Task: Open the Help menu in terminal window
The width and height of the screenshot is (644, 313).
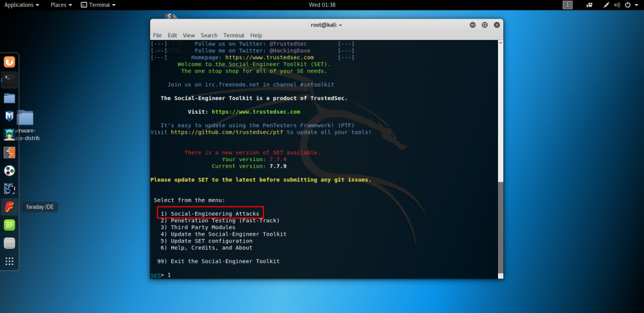Action: 256,35
